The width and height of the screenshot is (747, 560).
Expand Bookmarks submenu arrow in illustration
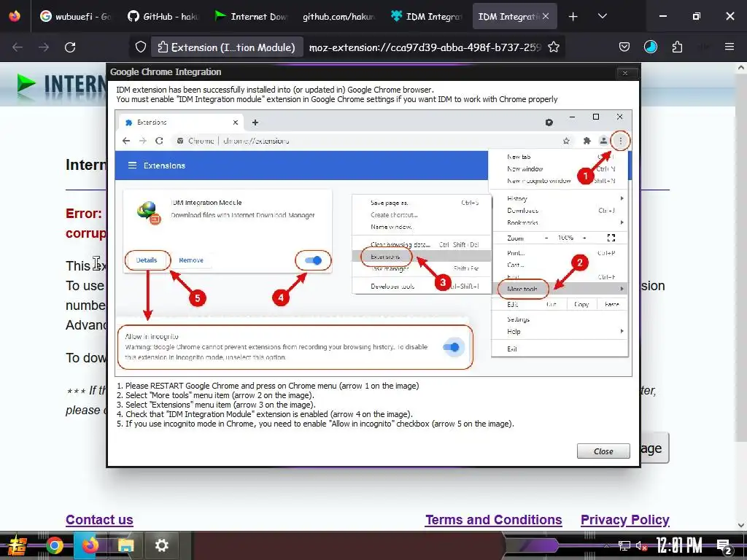pyautogui.click(x=622, y=222)
